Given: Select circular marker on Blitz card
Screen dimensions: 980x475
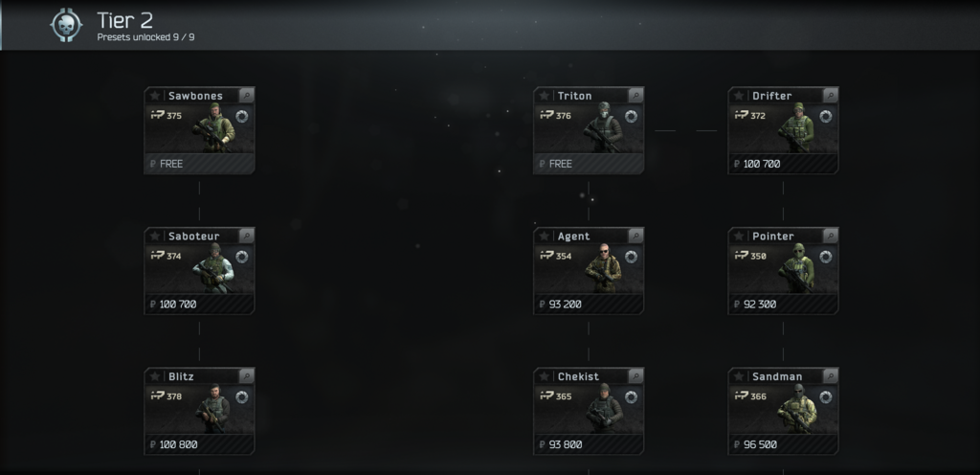Looking at the screenshot, I should [x=242, y=396].
